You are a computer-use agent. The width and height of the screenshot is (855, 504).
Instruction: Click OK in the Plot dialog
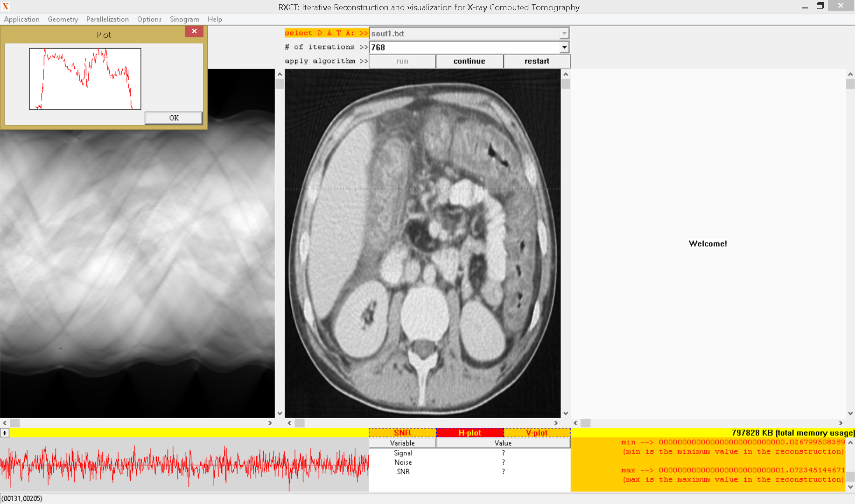(x=174, y=118)
